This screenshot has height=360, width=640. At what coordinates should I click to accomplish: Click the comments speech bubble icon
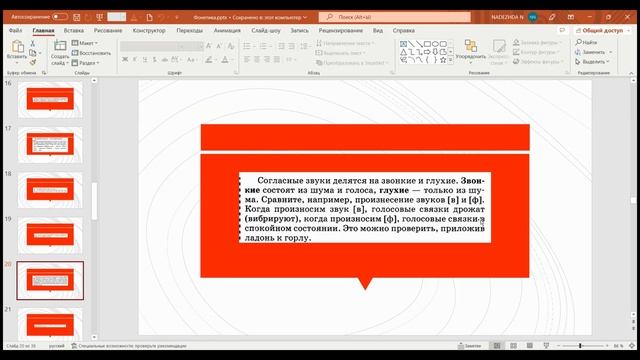pyautogui.click(x=562, y=31)
